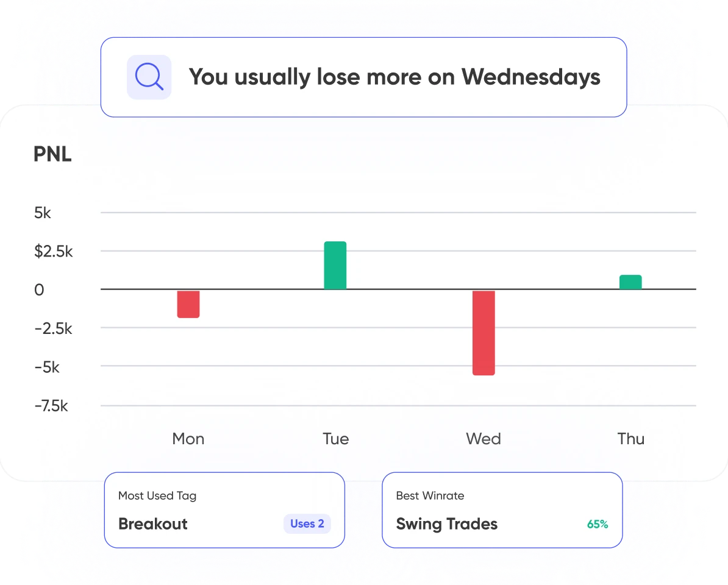Screen dimensions: 728x585
Task: Click the Tue axis label
Action: [336, 439]
